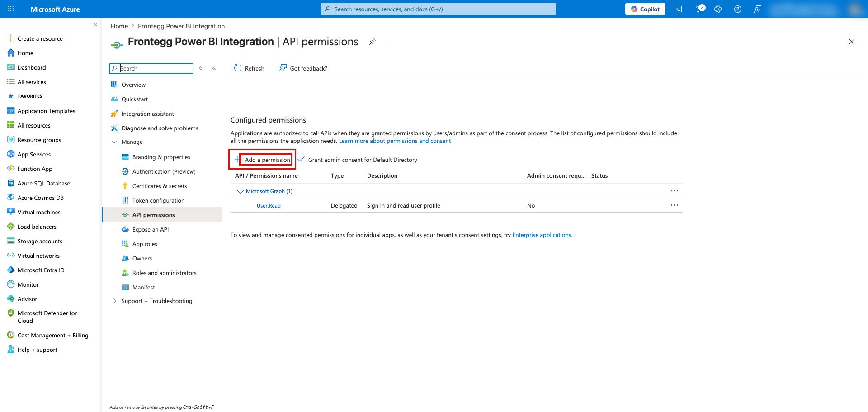
Task: Open Resource groups favorite
Action: point(39,140)
